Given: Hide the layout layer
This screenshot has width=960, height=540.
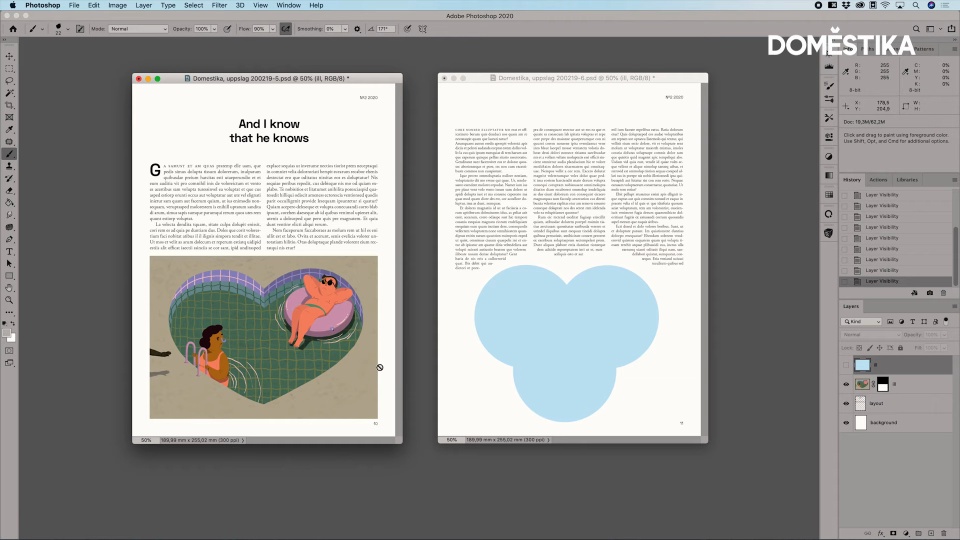Looking at the screenshot, I should [846, 403].
